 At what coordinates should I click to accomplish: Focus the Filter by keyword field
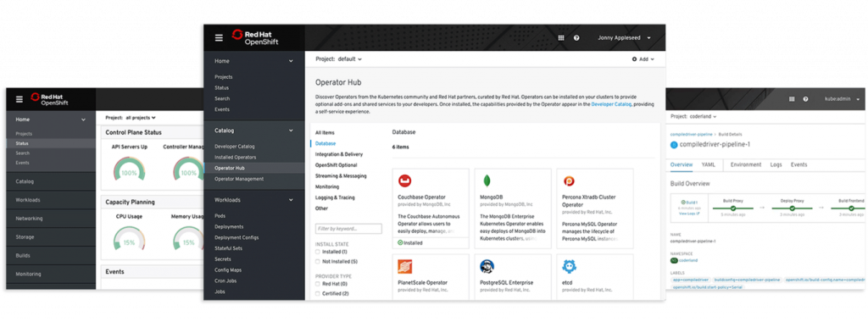[348, 229]
